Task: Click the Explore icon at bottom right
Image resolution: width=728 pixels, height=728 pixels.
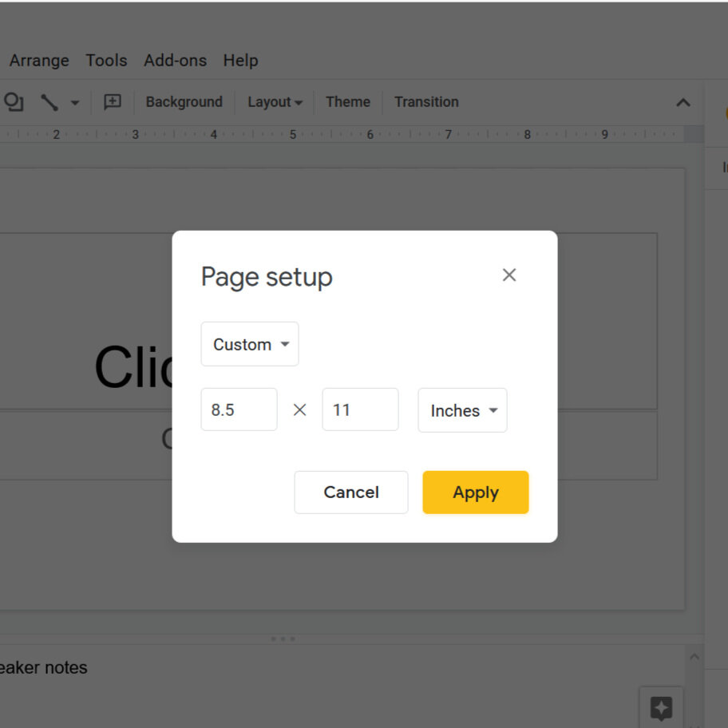Action: (x=661, y=708)
